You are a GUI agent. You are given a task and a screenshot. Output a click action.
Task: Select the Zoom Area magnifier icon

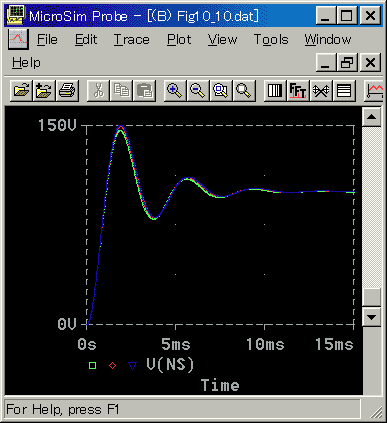pyautogui.click(x=221, y=90)
